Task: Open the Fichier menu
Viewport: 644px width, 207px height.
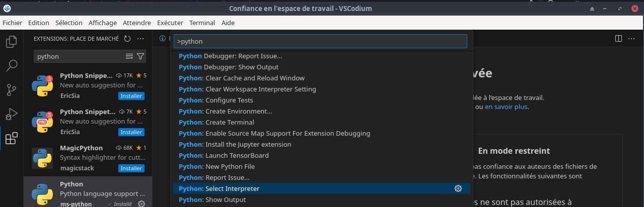Action: [12, 23]
